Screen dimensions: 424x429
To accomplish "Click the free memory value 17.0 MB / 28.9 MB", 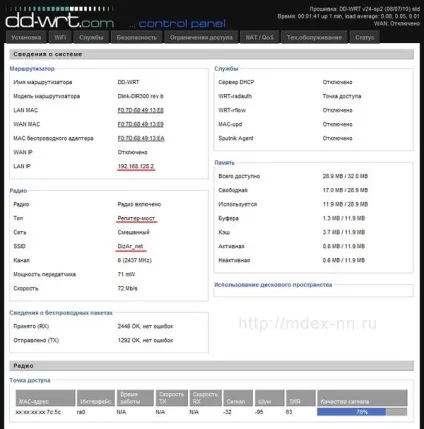I will point(345,190).
